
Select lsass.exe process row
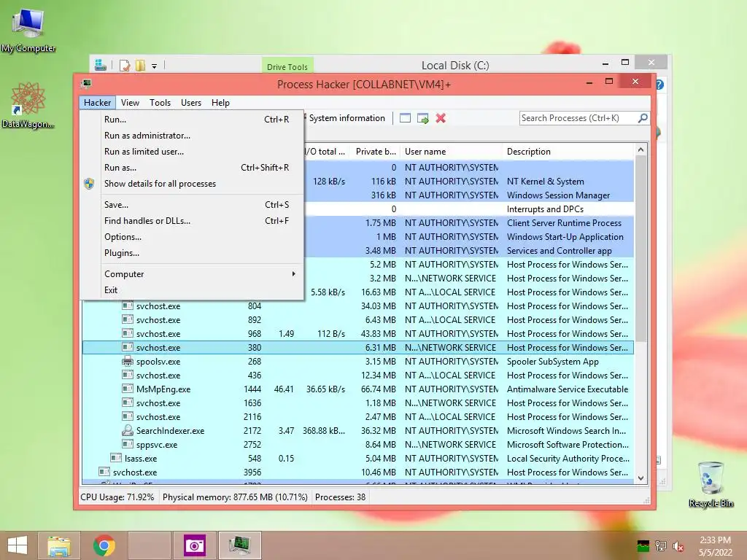point(358,459)
